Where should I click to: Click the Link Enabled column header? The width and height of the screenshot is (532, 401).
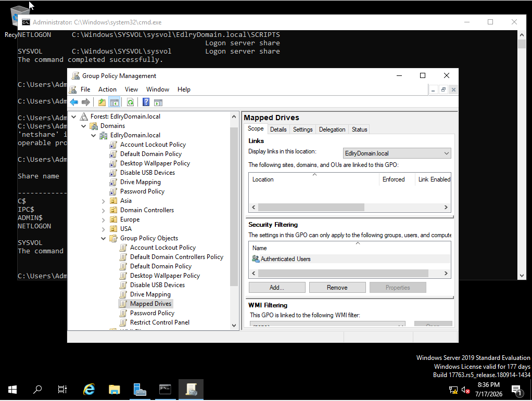click(x=434, y=179)
